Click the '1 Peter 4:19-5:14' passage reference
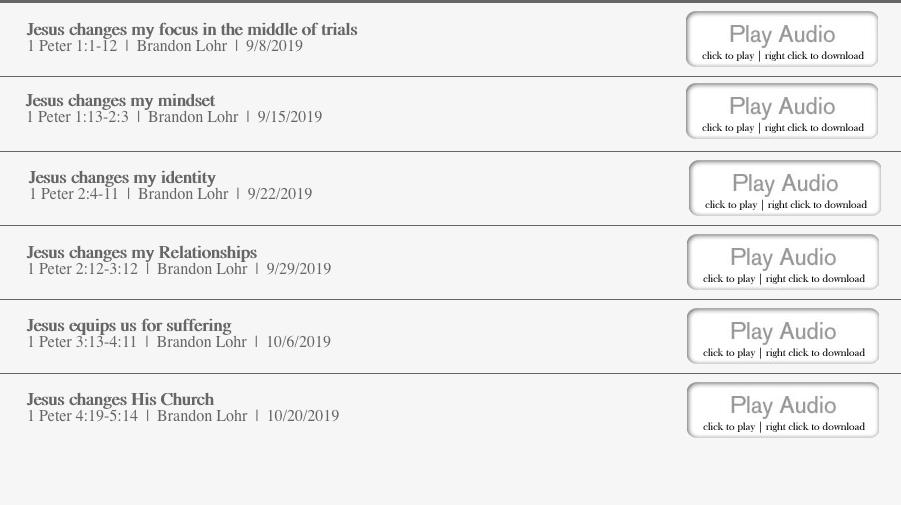This screenshot has width=901, height=505. point(83,416)
